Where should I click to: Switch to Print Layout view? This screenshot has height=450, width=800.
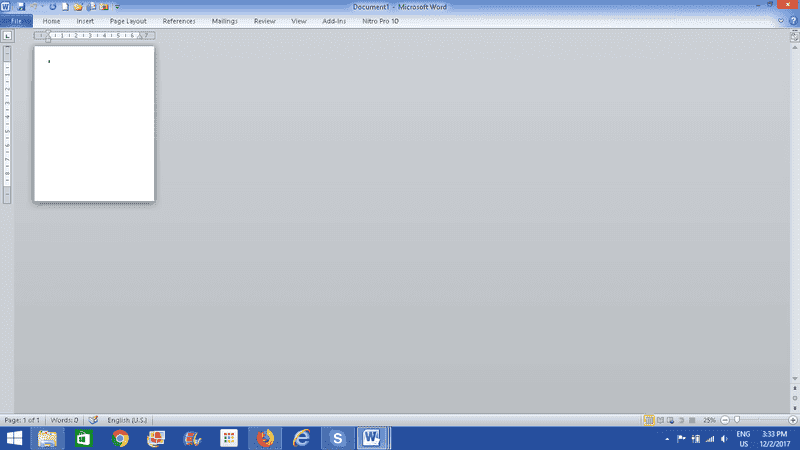click(649, 420)
